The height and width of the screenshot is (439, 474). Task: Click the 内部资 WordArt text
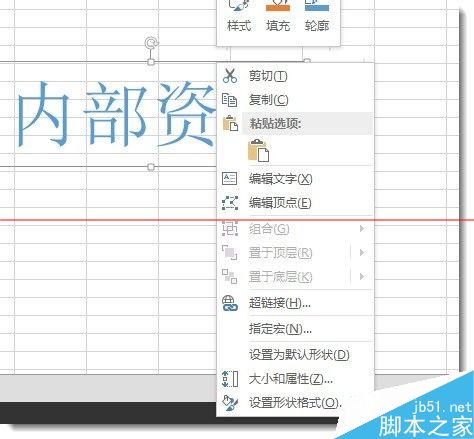tap(116, 114)
